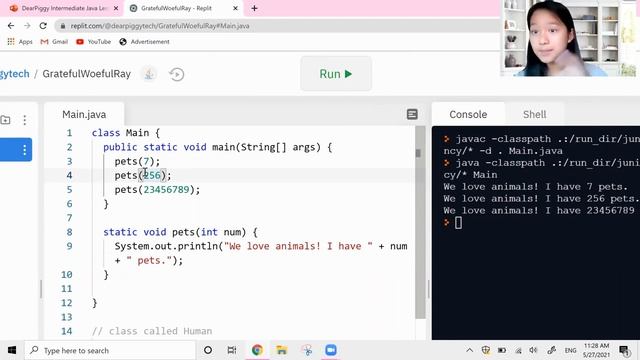Click line 3 pets(7) call
The width and height of the screenshot is (640, 360).
[x=137, y=161]
